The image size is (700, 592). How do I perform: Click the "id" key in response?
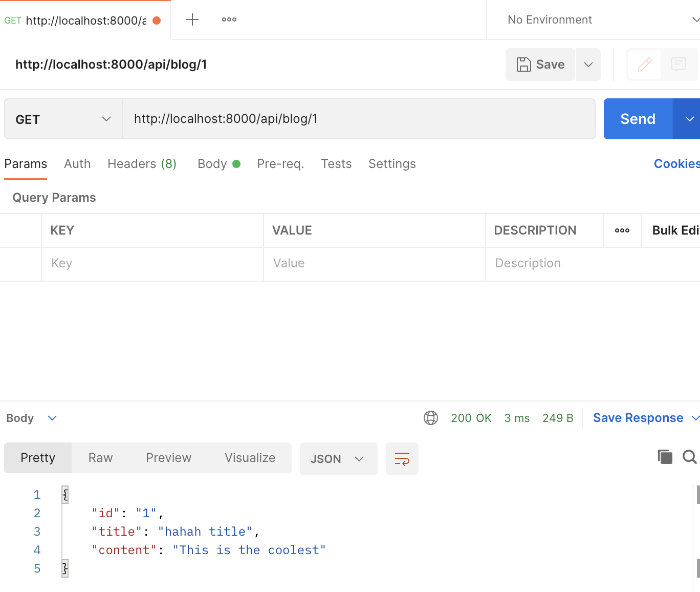(106, 513)
